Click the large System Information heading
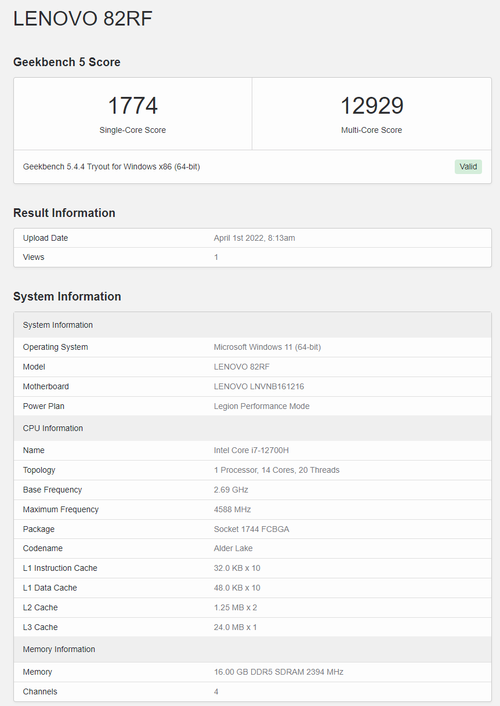 click(x=67, y=296)
